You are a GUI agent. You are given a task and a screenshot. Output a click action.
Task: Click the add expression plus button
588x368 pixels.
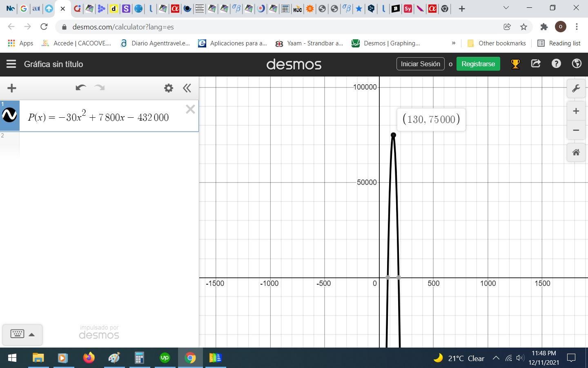[12, 88]
